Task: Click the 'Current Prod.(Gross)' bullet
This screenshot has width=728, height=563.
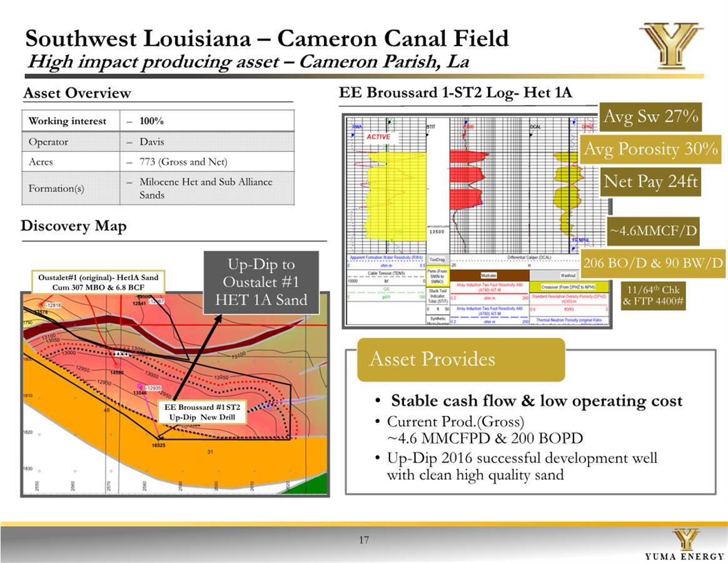Action: click(455, 422)
